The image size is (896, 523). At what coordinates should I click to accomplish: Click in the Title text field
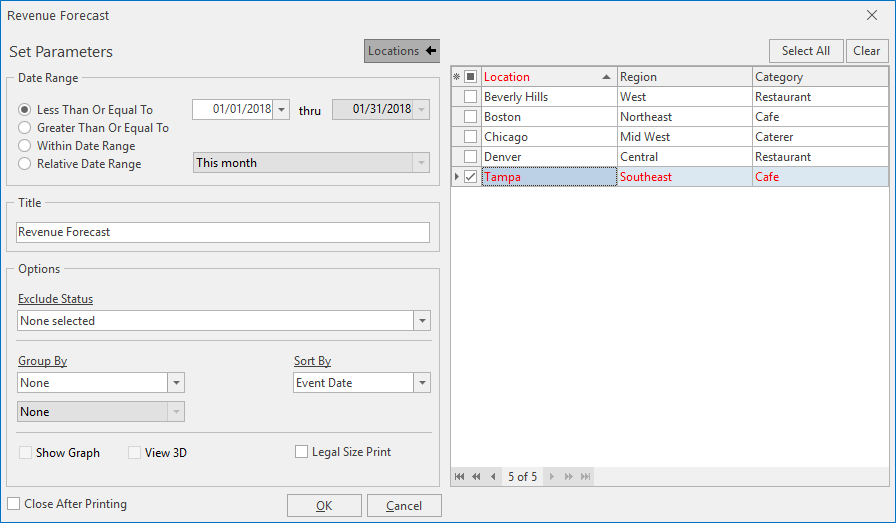pos(223,232)
